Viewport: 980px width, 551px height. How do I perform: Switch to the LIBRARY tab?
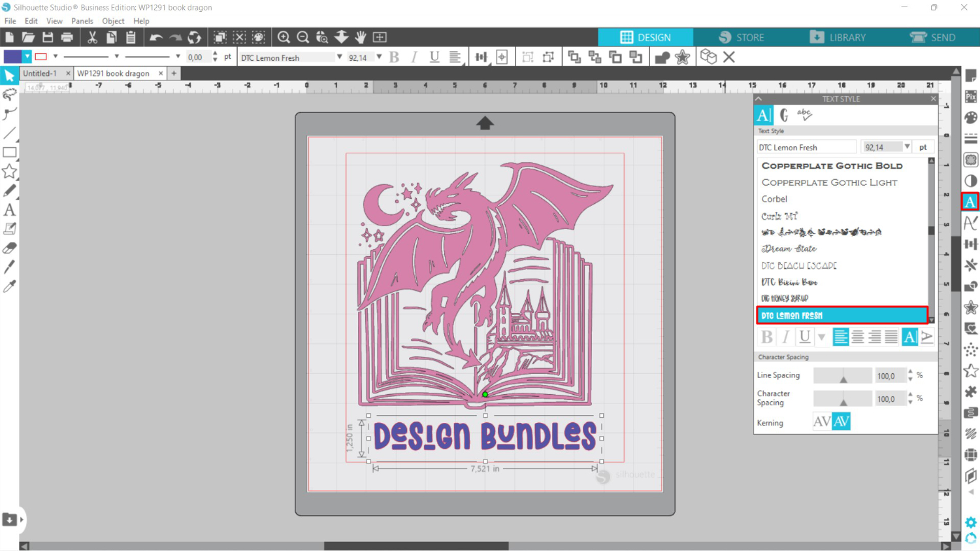coord(837,37)
